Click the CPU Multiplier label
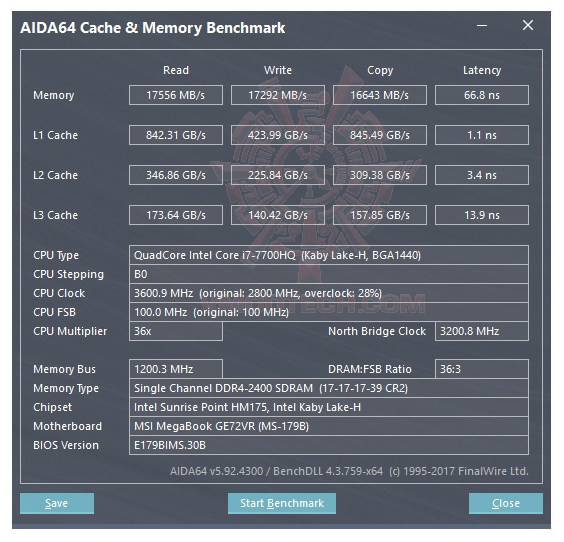Image resolution: width=564 pixels, height=542 pixels. tap(70, 331)
